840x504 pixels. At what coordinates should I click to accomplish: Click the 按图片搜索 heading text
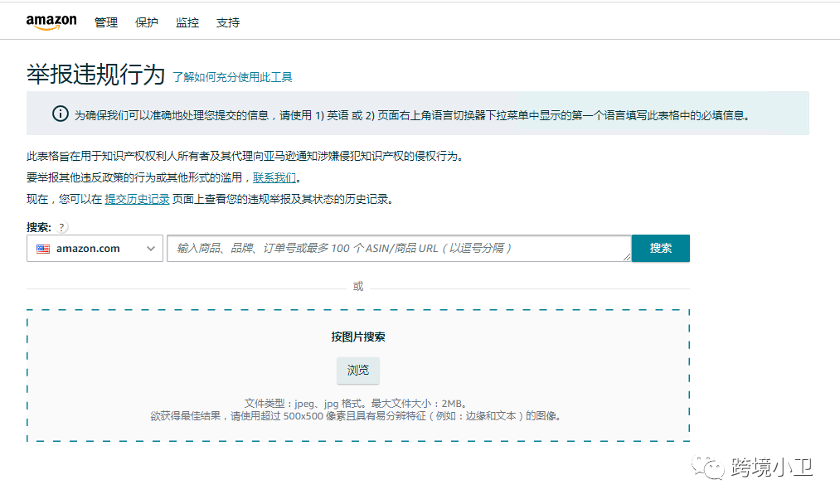[x=358, y=337]
